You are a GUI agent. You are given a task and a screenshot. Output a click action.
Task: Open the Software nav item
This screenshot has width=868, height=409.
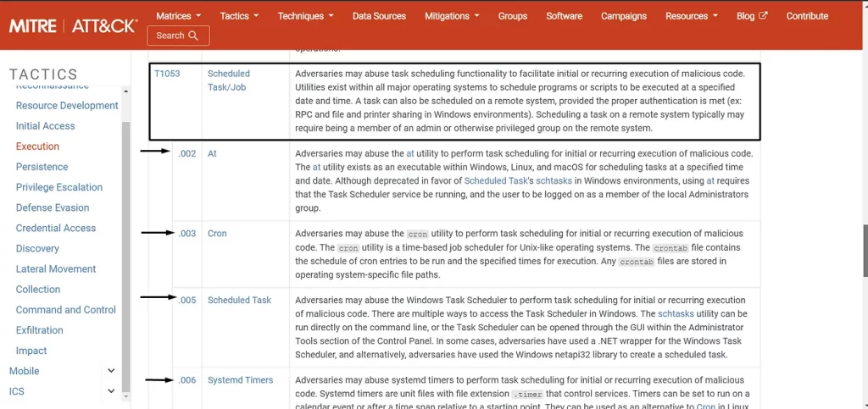(564, 16)
